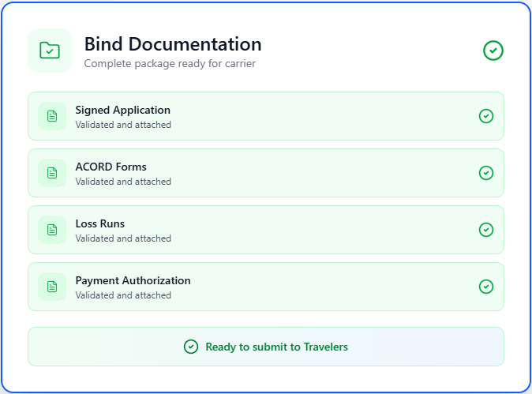
Task: Click the Bind Documentation heading
Action: pyautogui.click(x=172, y=44)
